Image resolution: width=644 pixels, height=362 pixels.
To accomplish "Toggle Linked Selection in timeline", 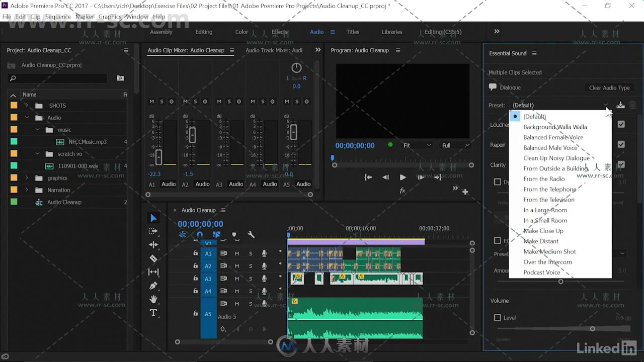I will click(x=216, y=235).
